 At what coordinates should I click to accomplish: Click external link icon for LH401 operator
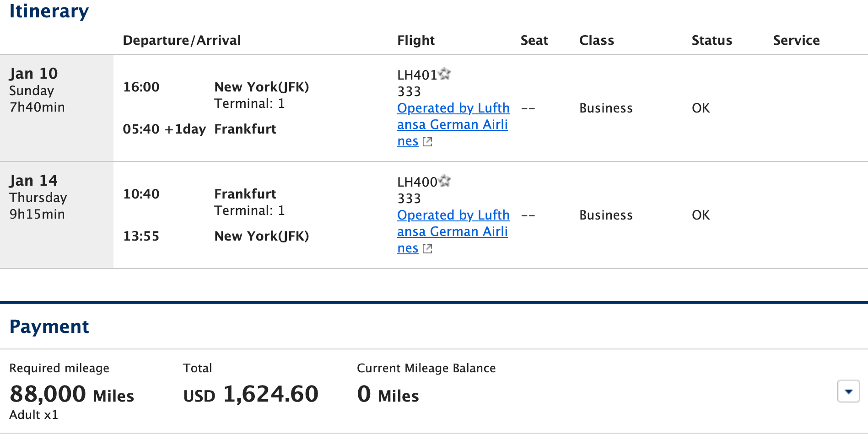pos(427,142)
